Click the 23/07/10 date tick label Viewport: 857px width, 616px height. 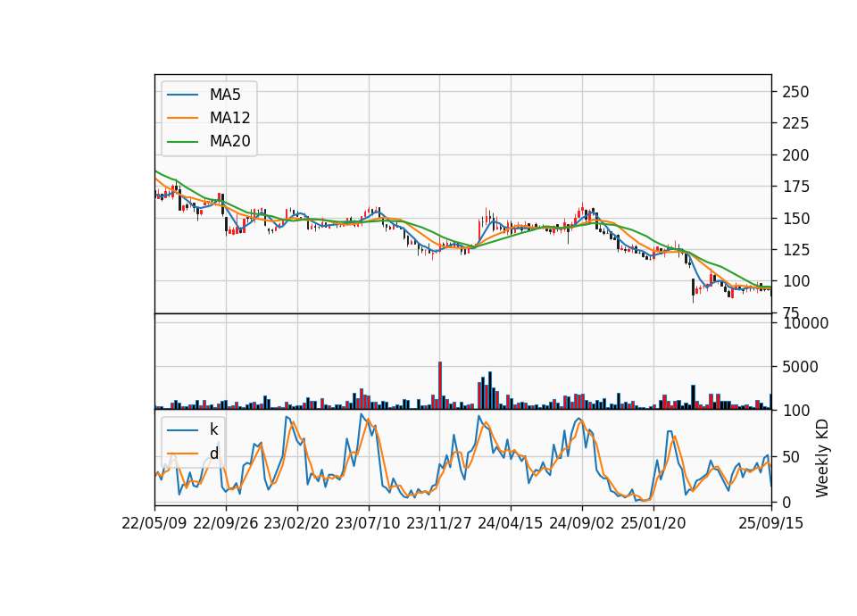(368, 523)
